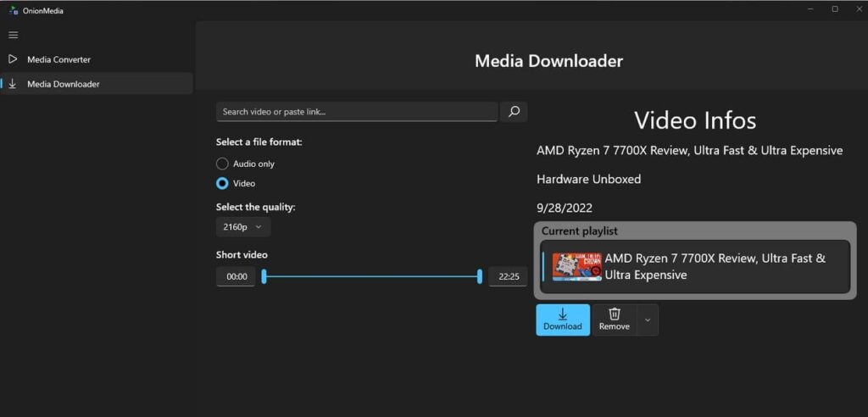Open the hamburger navigation menu
Viewport: 868px width, 417px height.
pos(13,35)
